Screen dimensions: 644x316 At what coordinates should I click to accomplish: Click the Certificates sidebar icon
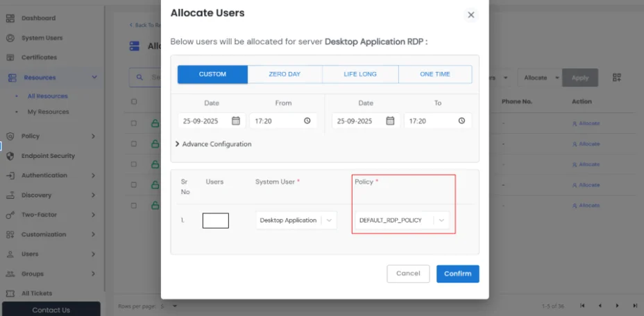click(10, 58)
